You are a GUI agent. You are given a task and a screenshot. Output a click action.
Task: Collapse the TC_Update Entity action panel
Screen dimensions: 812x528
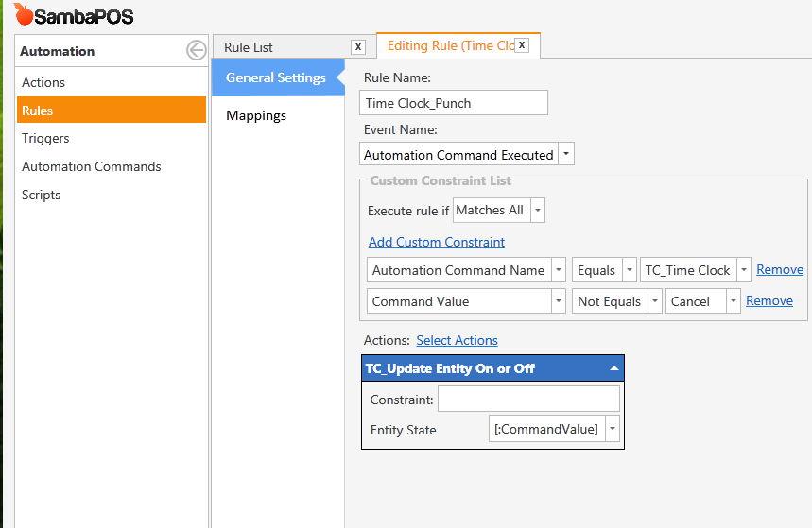pos(614,368)
